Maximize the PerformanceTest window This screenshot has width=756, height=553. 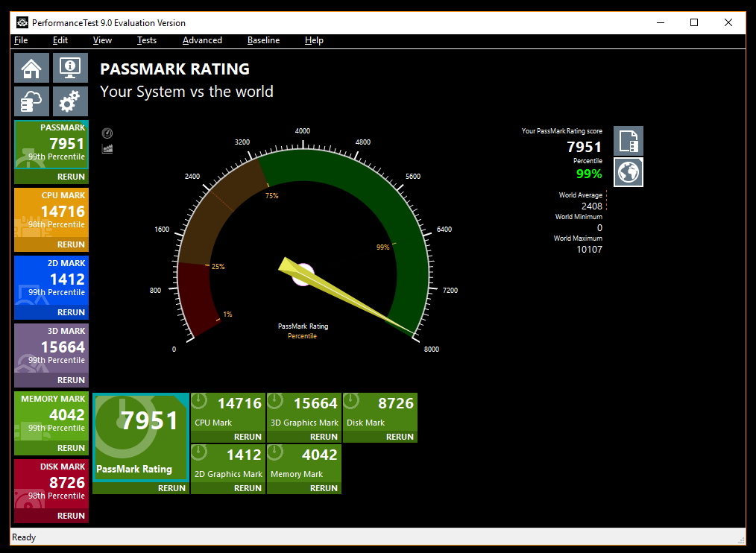point(694,22)
